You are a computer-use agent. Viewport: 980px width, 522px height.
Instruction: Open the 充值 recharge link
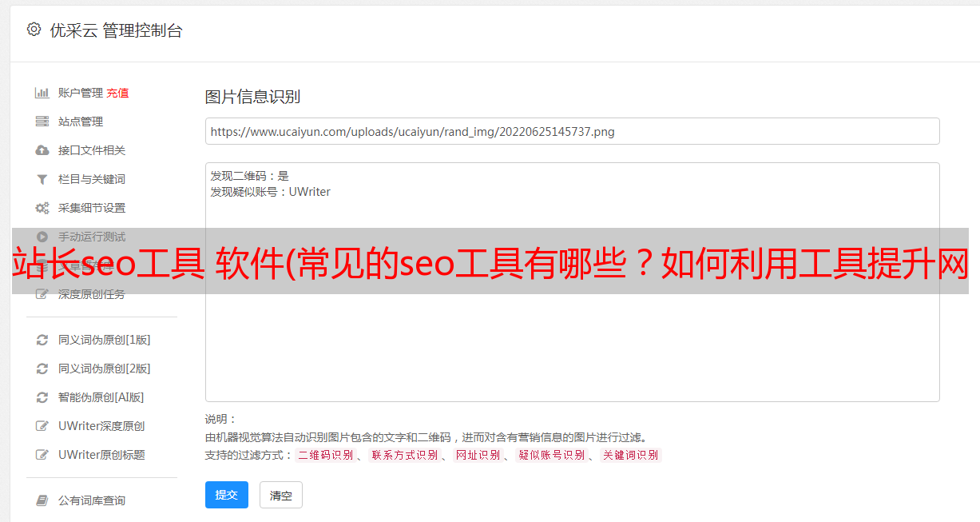[x=117, y=93]
